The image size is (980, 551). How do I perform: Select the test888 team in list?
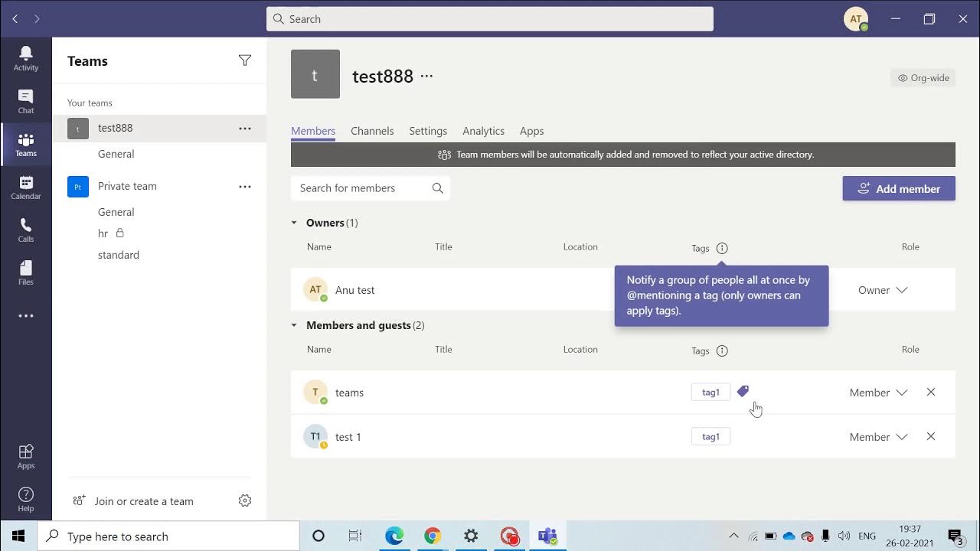[x=159, y=128]
